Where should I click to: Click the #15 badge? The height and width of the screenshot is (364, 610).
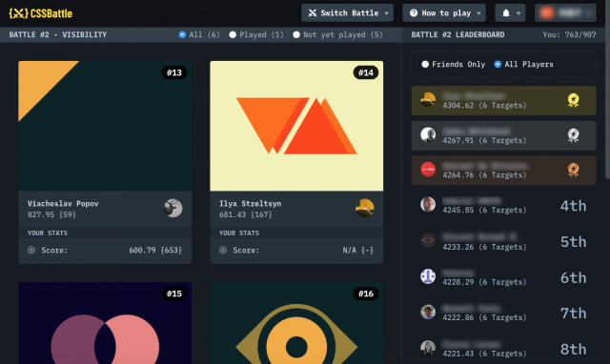point(174,293)
